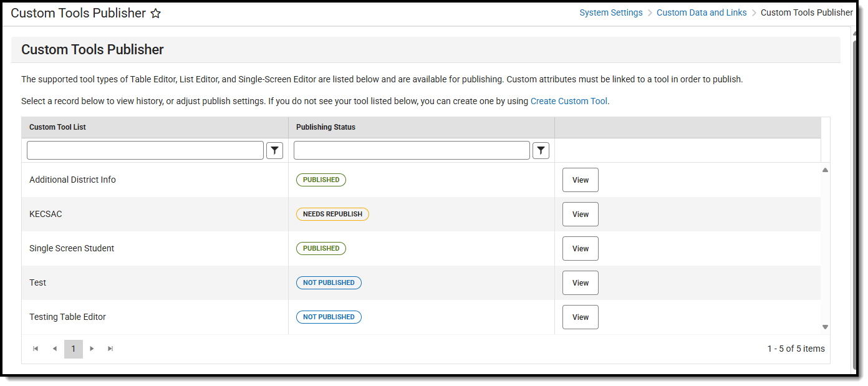Jump to the last page icon
This screenshot has height=386, width=868.
click(x=110, y=349)
